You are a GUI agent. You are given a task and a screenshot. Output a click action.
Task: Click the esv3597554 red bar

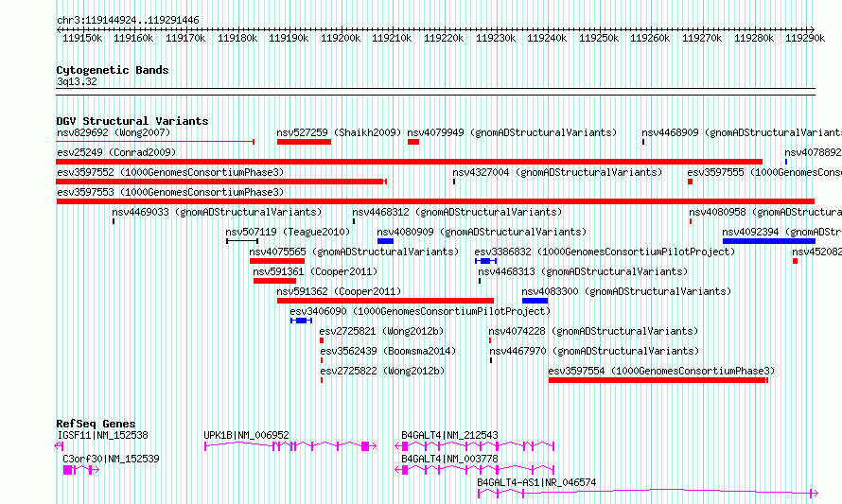click(658, 380)
